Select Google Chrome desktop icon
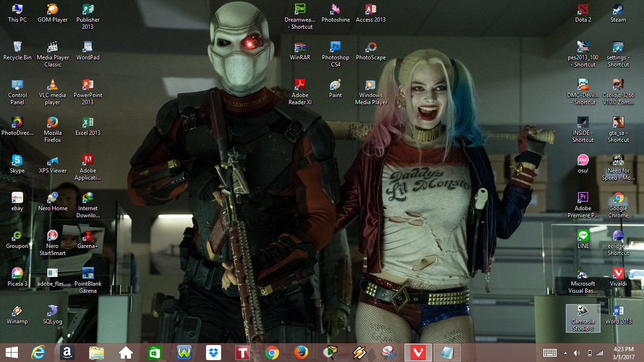This screenshot has height=362, width=644. click(619, 205)
